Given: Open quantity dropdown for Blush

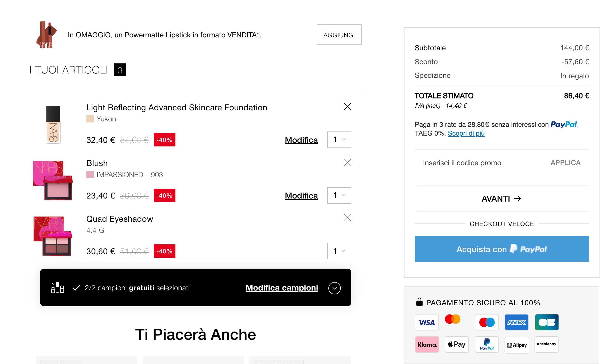Looking at the screenshot, I should pyautogui.click(x=339, y=195).
